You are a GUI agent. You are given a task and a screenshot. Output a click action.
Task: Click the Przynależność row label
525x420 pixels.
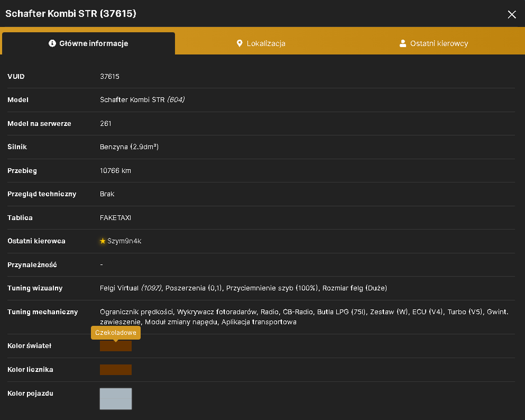32,265
